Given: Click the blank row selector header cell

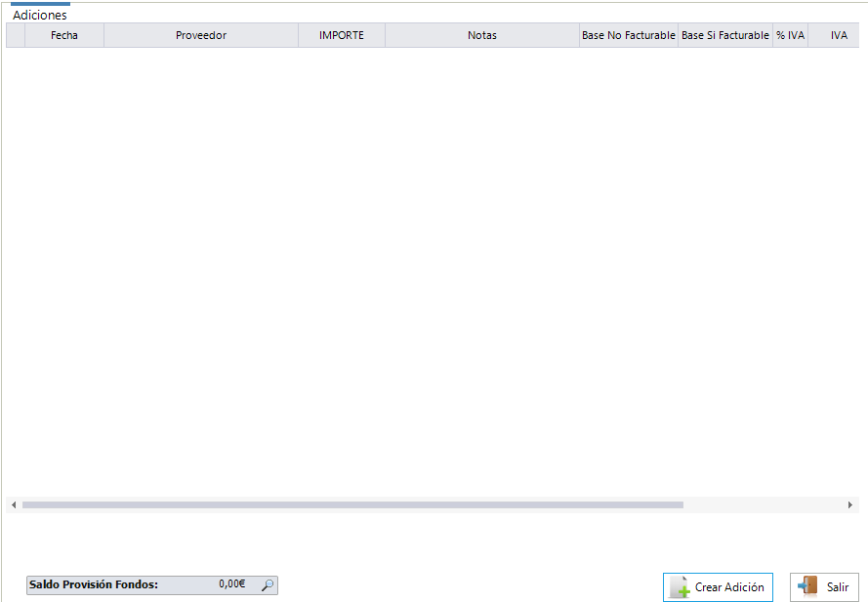Looking at the screenshot, I should coord(16,35).
